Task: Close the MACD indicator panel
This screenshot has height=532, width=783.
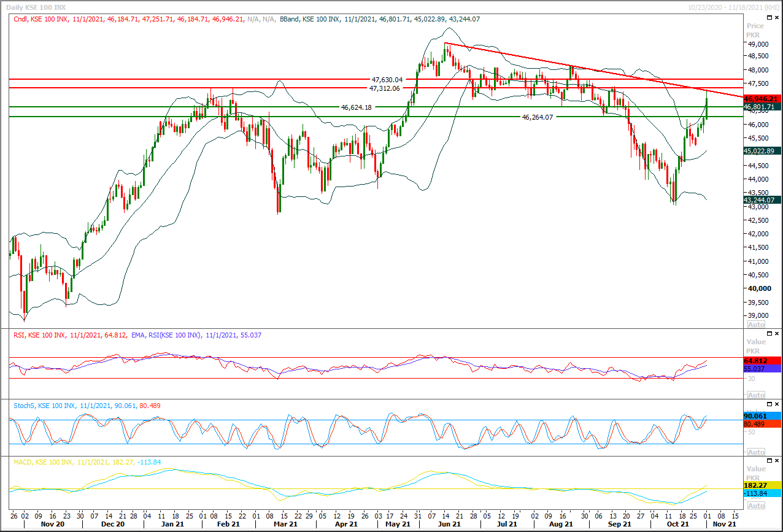Action: tap(777, 460)
